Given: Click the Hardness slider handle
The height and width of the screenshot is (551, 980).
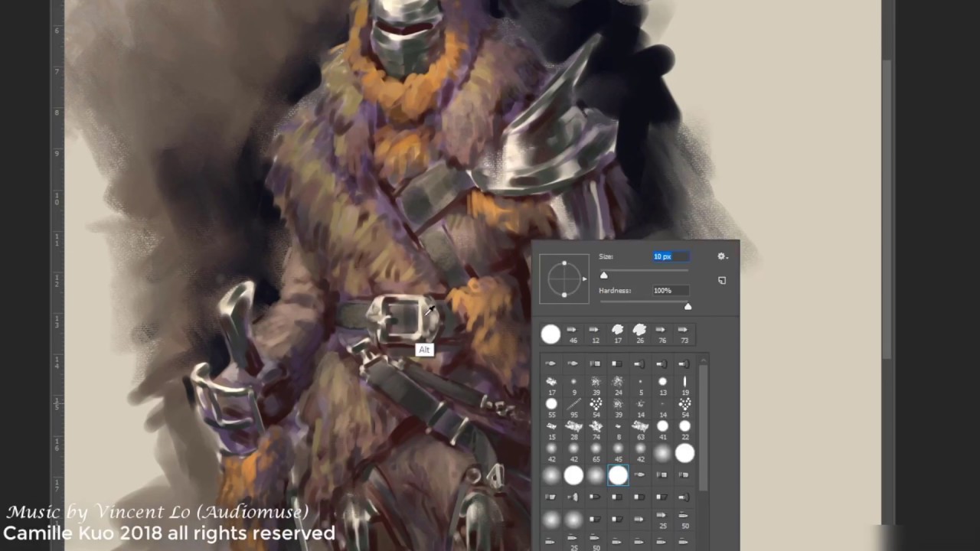Looking at the screenshot, I should coord(688,307).
